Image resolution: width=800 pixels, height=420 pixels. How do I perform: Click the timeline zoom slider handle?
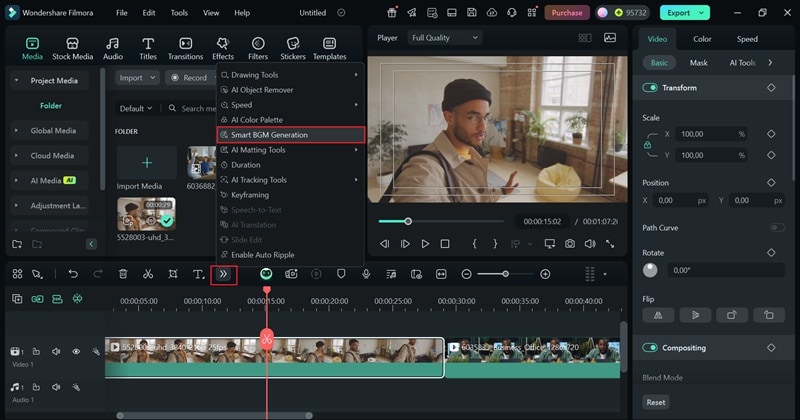click(x=505, y=274)
